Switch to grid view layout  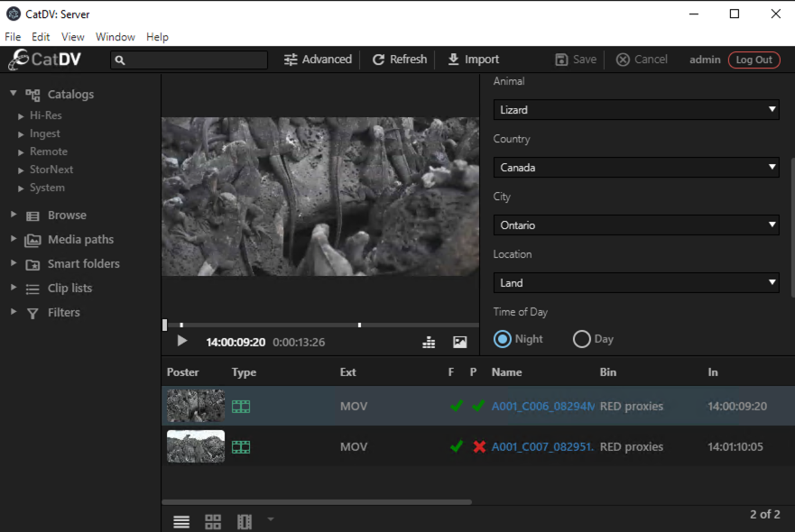tap(213, 521)
